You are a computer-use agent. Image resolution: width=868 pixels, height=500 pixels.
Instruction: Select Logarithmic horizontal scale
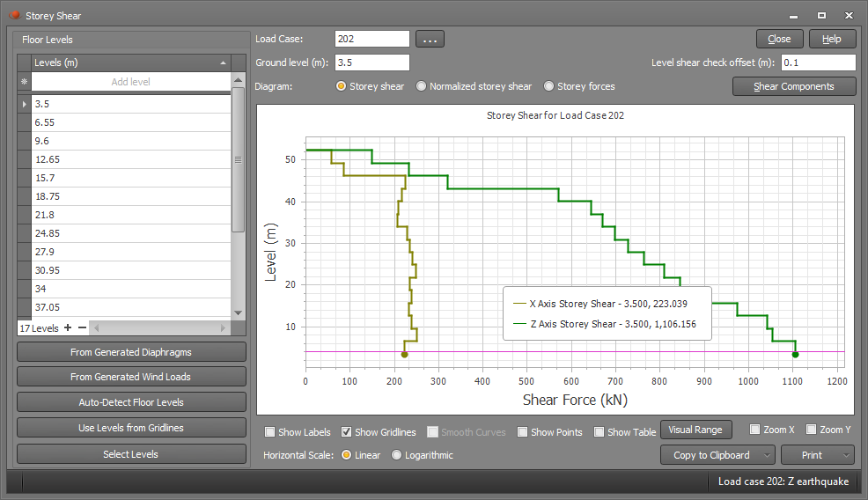coord(396,455)
